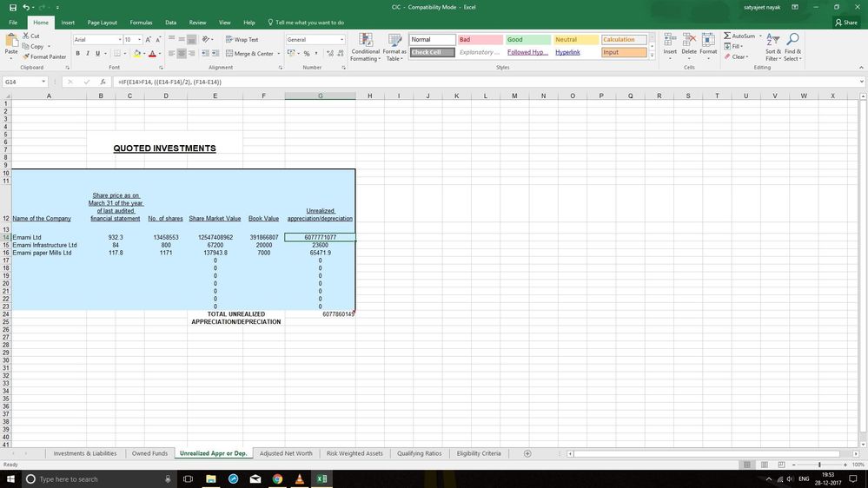868x488 pixels.
Task: Add a new sheet with plus icon
Action: [527, 453]
